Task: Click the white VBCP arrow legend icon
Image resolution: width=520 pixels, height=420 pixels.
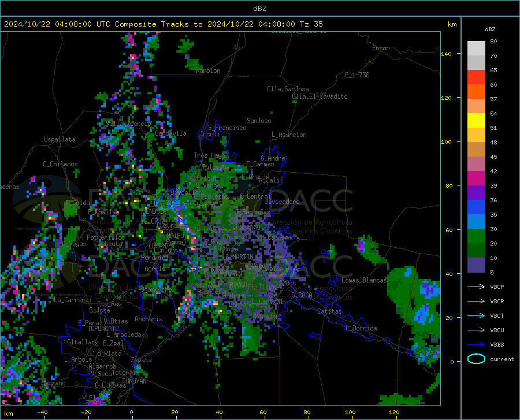Action: pos(476,287)
